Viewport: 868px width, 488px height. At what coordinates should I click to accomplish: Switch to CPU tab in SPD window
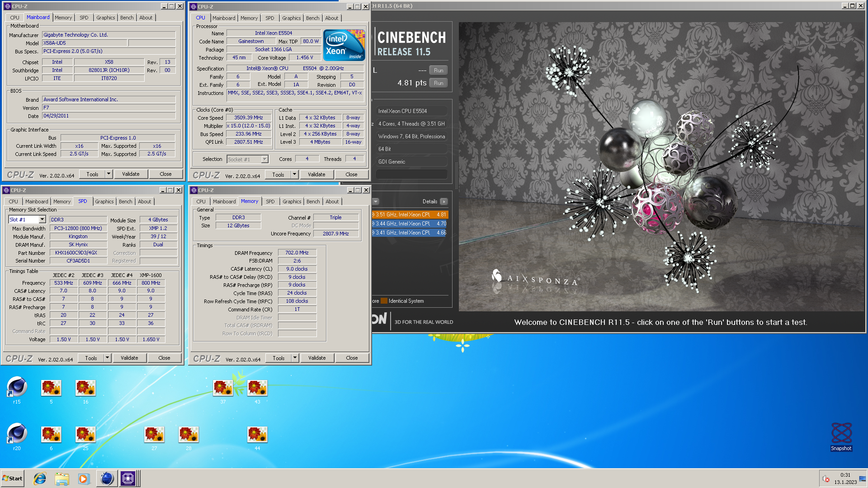pos(14,202)
